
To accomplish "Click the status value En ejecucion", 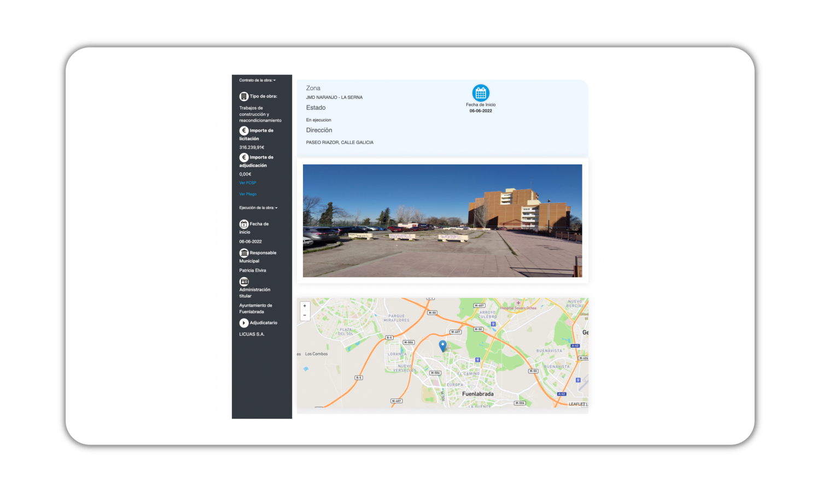I will 319,120.
